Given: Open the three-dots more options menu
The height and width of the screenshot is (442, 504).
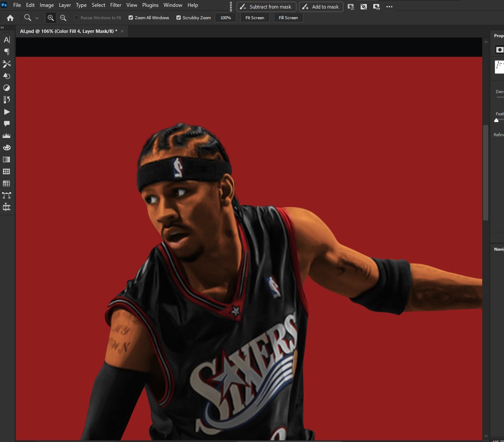Looking at the screenshot, I should [389, 7].
